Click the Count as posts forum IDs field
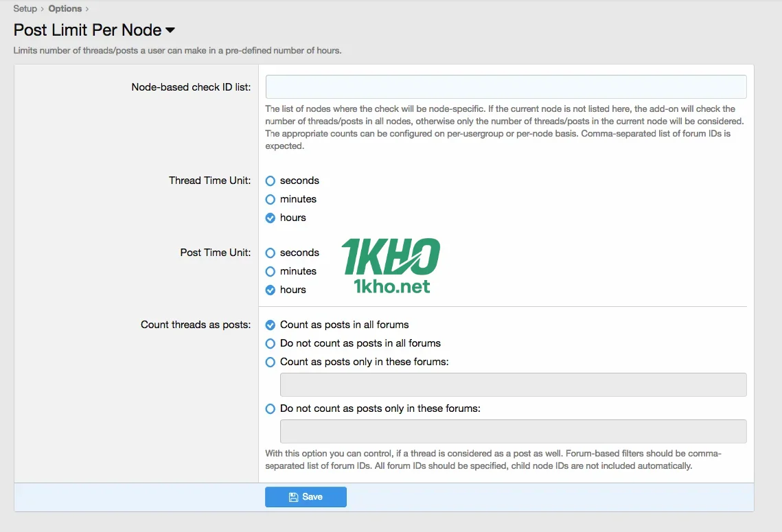The width and height of the screenshot is (782, 532). 513,385
